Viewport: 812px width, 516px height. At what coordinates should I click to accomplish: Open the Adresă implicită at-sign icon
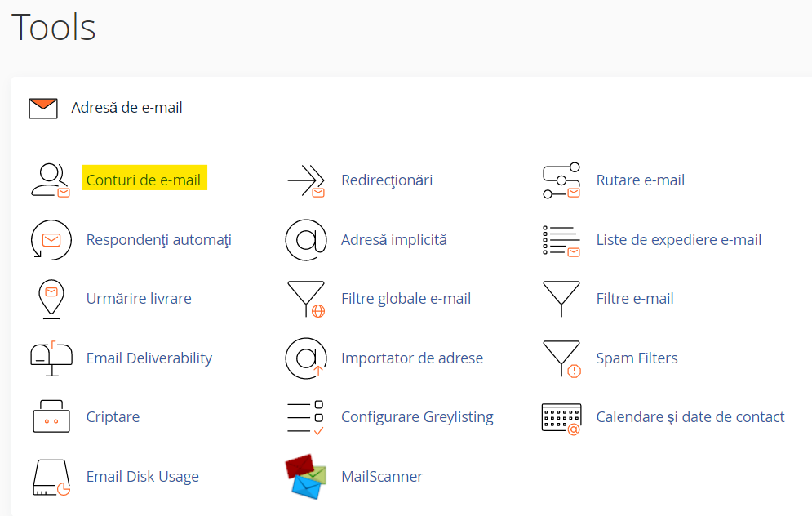click(306, 240)
